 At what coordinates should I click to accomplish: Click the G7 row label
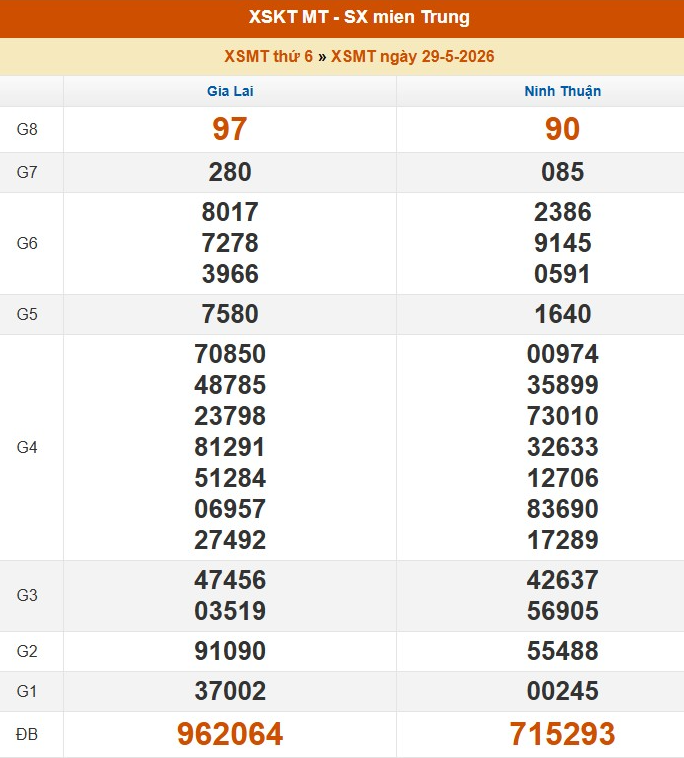[x=27, y=172]
